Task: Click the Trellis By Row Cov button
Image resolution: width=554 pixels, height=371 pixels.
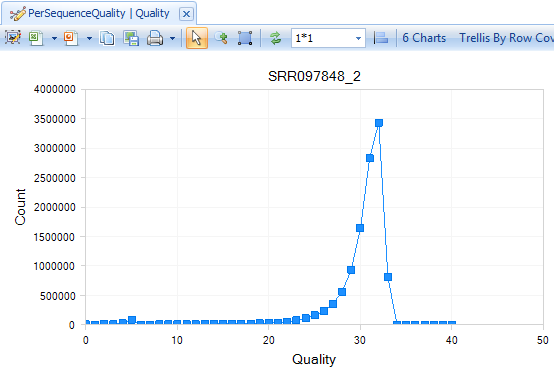Action: pyautogui.click(x=506, y=38)
